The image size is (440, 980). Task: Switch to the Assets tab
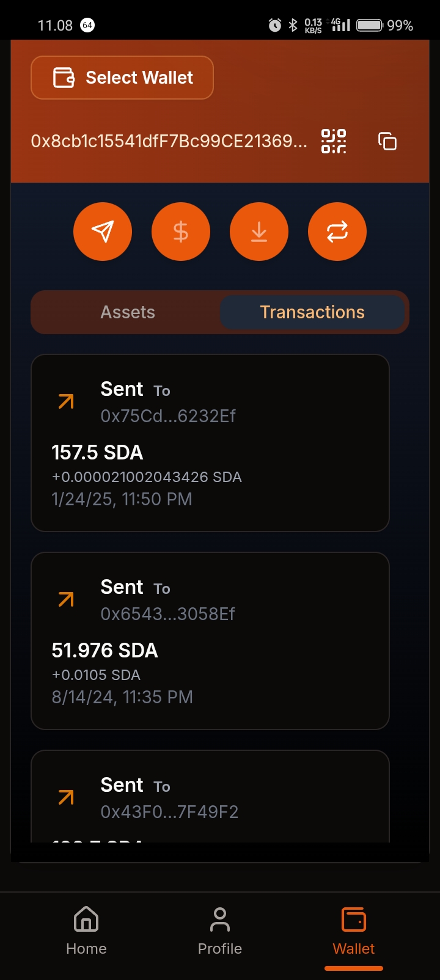click(128, 312)
